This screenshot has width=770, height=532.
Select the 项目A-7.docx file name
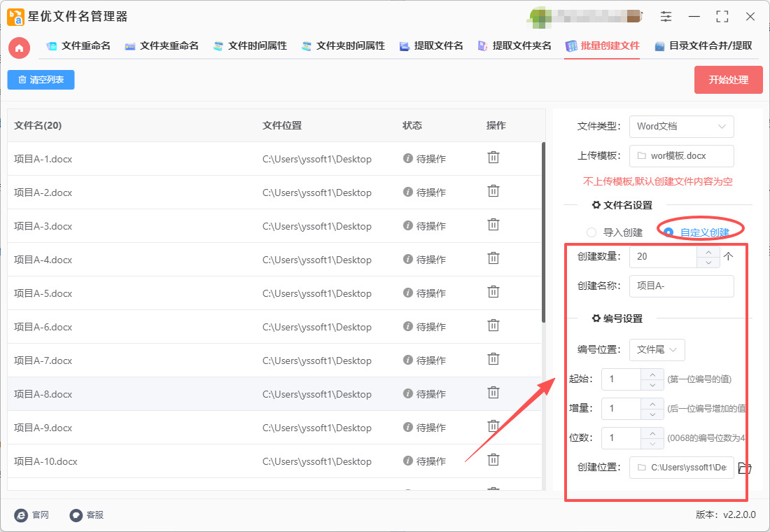tap(43, 361)
